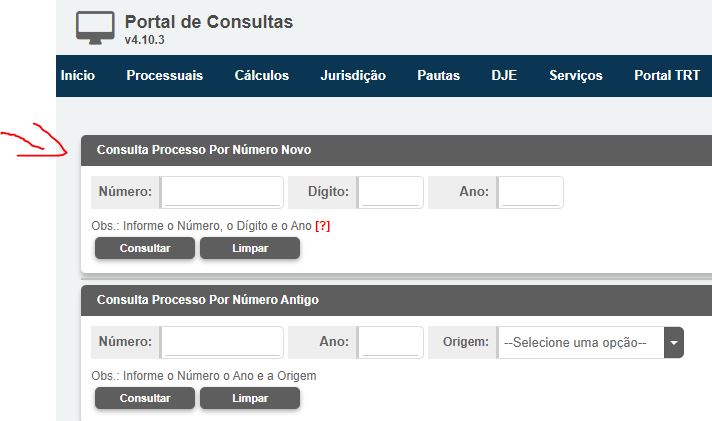Focus the Número field in Número Novo
Screen dimensions: 712x421
(x=222, y=192)
